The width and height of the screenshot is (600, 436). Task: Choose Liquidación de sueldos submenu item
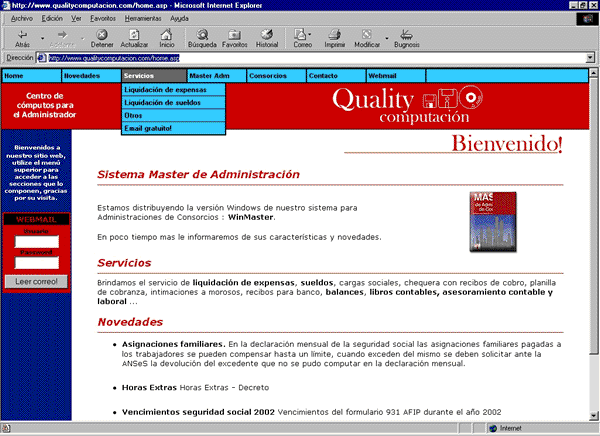[x=173, y=103]
